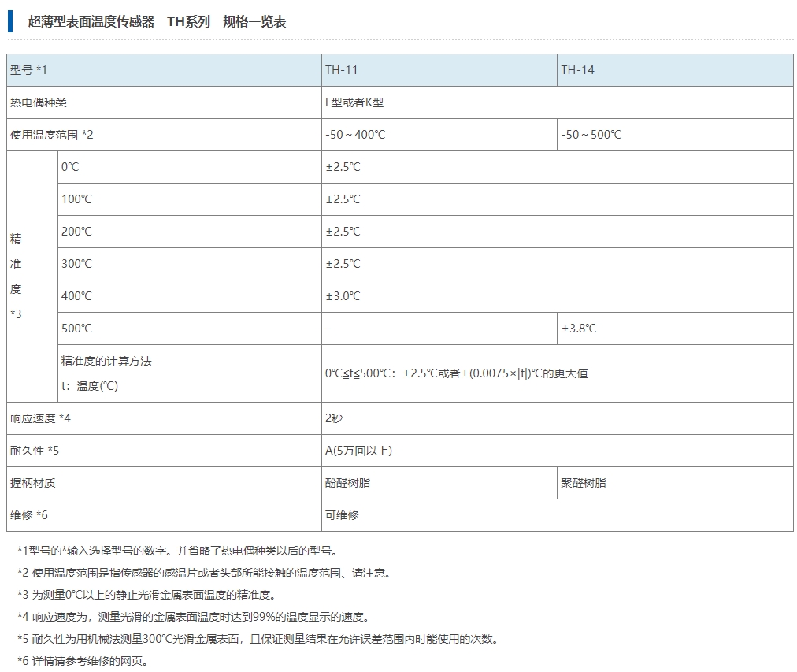Click the 可维修 value
This screenshot has height=672, width=797.
click(342, 515)
